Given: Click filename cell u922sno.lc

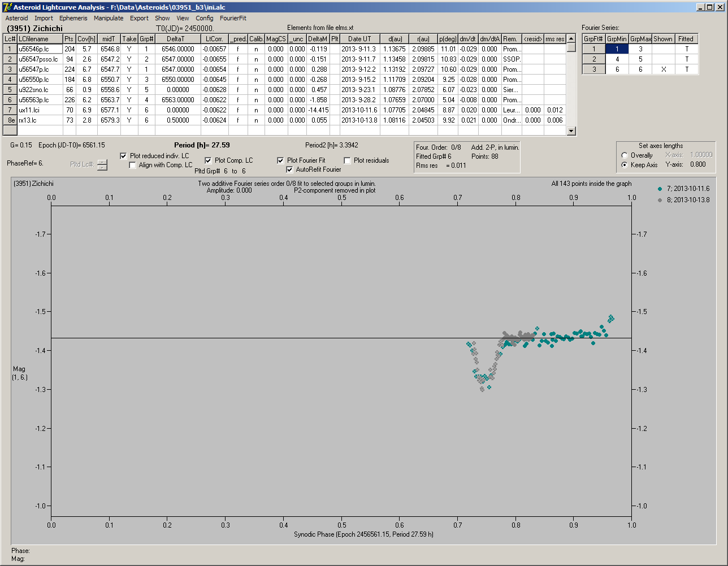Looking at the screenshot, I should click(x=40, y=90).
